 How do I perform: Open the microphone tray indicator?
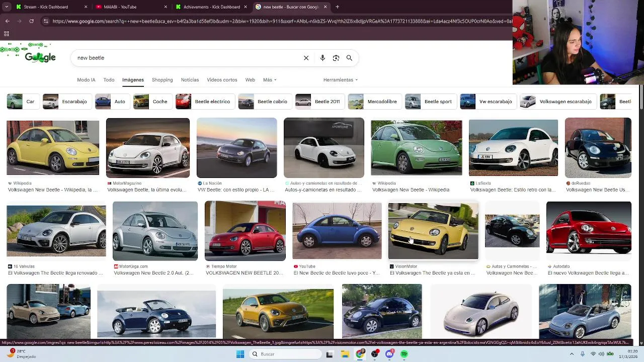coord(583,354)
